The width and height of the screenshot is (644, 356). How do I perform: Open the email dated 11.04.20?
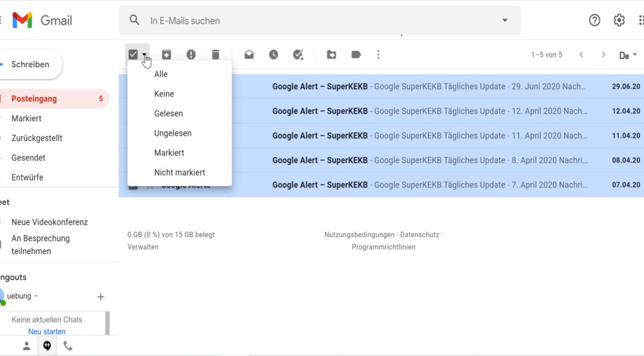[381, 136]
